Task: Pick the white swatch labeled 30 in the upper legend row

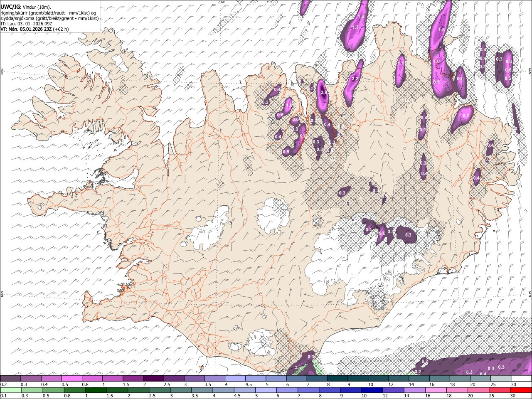Action: 521,379
